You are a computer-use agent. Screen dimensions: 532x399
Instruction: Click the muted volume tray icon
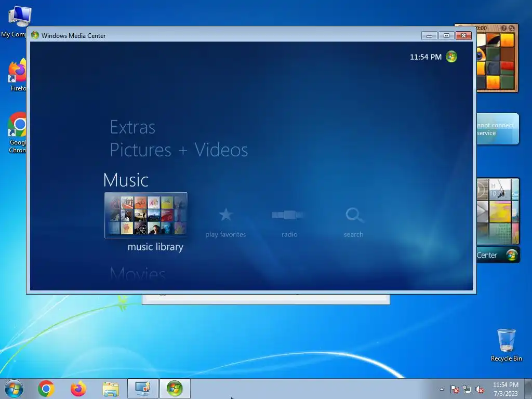pyautogui.click(x=480, y=390)
